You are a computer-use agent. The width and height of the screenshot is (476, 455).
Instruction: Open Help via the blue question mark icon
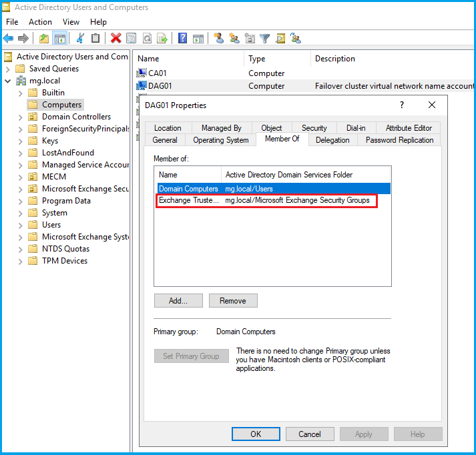pyautogui.click(x=182, y=39)
